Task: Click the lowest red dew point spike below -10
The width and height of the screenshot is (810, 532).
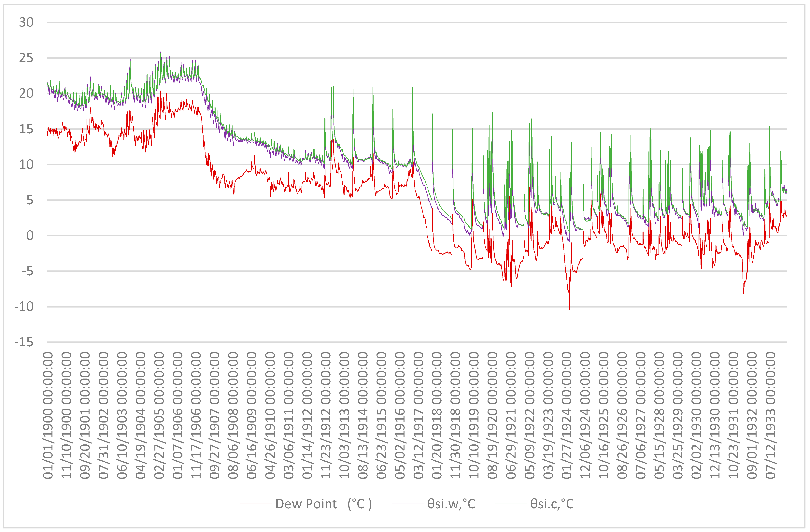Action: pos(570,308)
